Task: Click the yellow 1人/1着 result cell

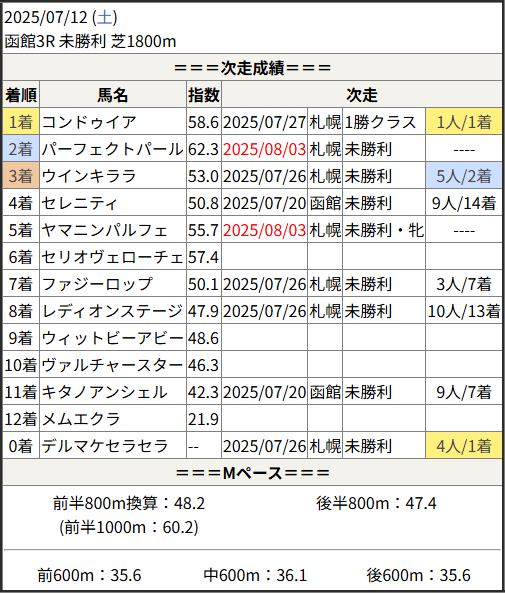Action: pos(464,122)
